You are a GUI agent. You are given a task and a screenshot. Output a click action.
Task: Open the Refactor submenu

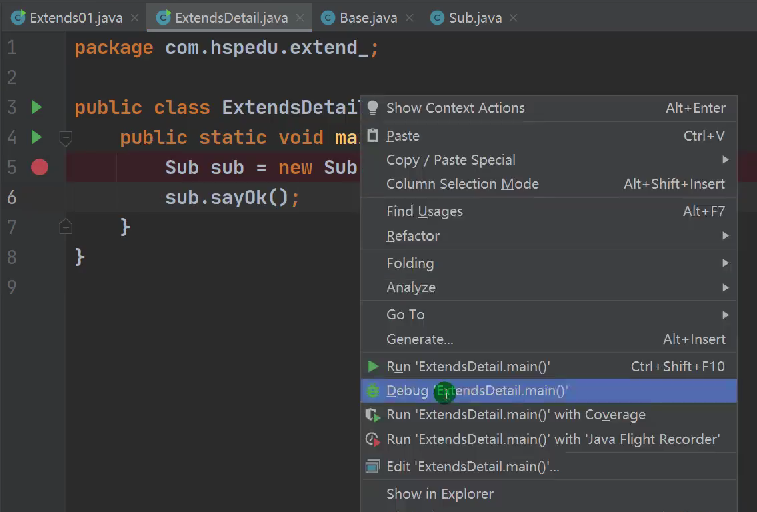tap(549, 235)
